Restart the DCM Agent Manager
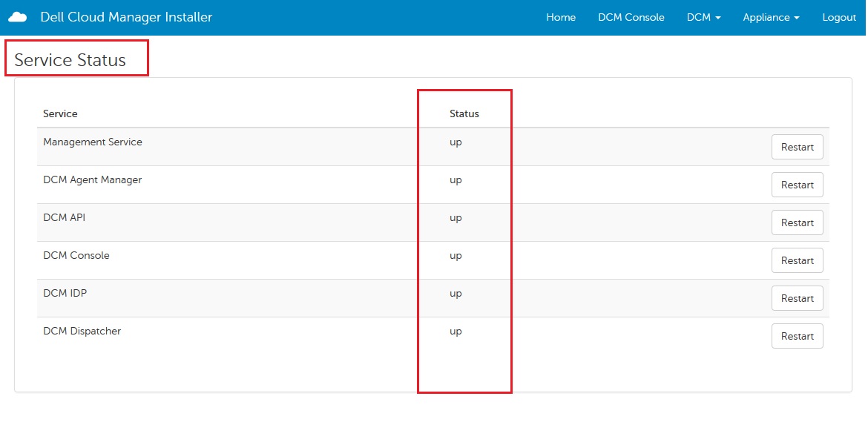 click(797, 185)
